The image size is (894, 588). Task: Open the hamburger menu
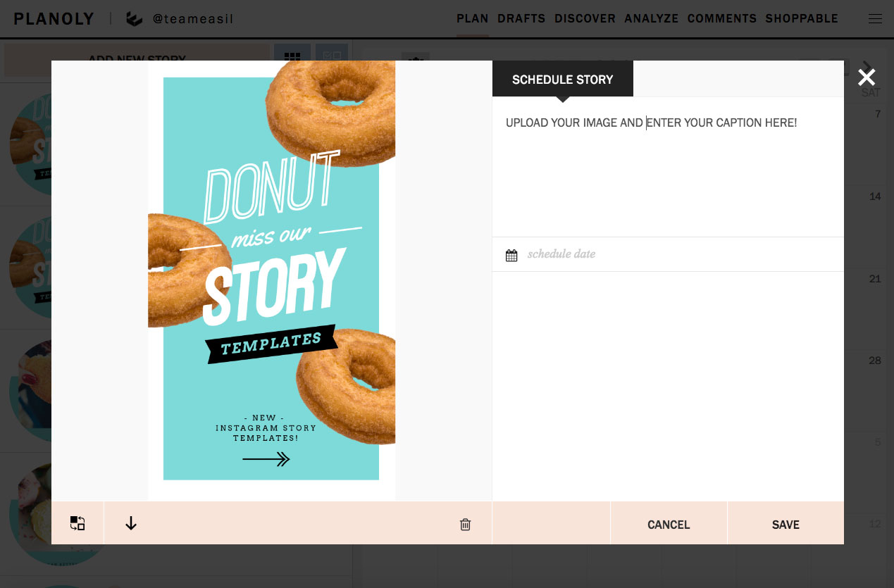[875, 19]
